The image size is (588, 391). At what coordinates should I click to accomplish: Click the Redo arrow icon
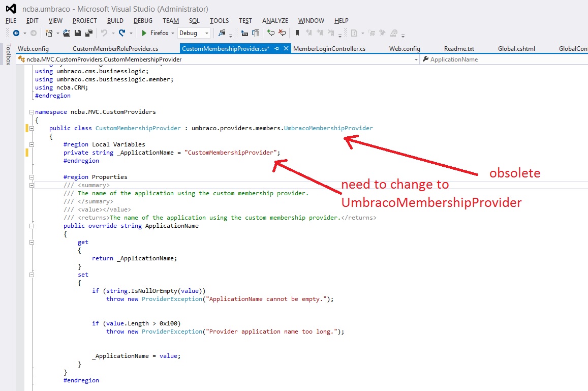tap(122, 33)
